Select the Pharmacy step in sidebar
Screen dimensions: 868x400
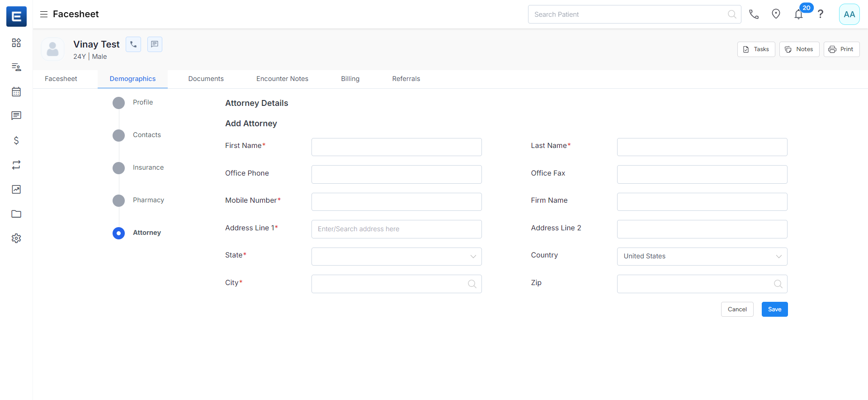pos(148,200)
